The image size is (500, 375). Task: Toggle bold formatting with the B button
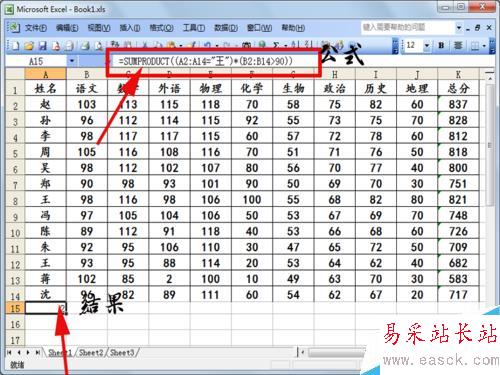tap(442, 45)
